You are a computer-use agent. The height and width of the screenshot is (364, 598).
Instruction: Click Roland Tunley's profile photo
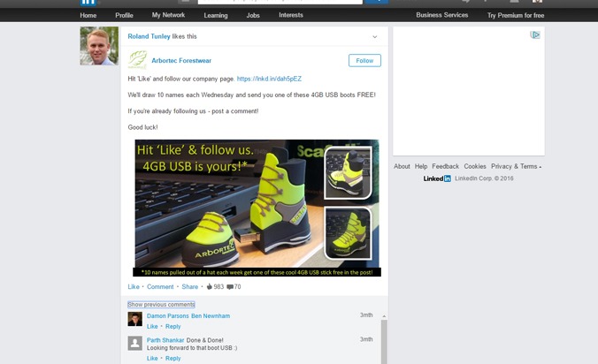click(x=99, y=46)
